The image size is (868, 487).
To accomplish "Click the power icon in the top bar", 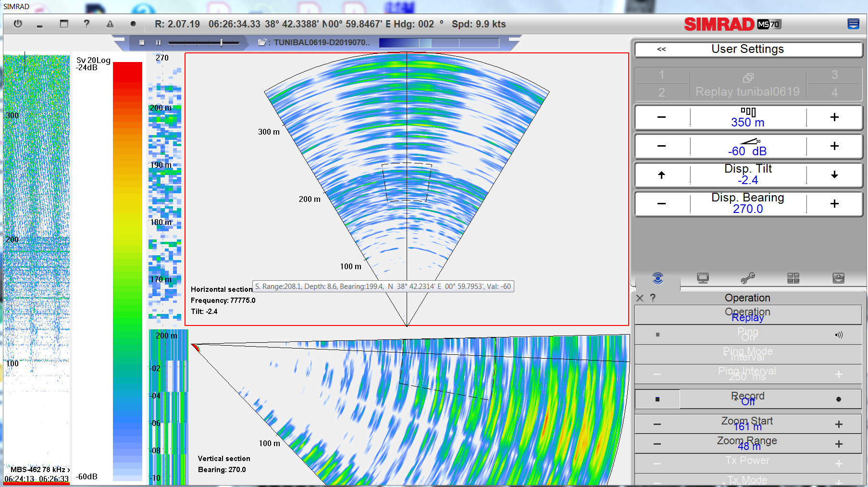I will click(18, 24).
